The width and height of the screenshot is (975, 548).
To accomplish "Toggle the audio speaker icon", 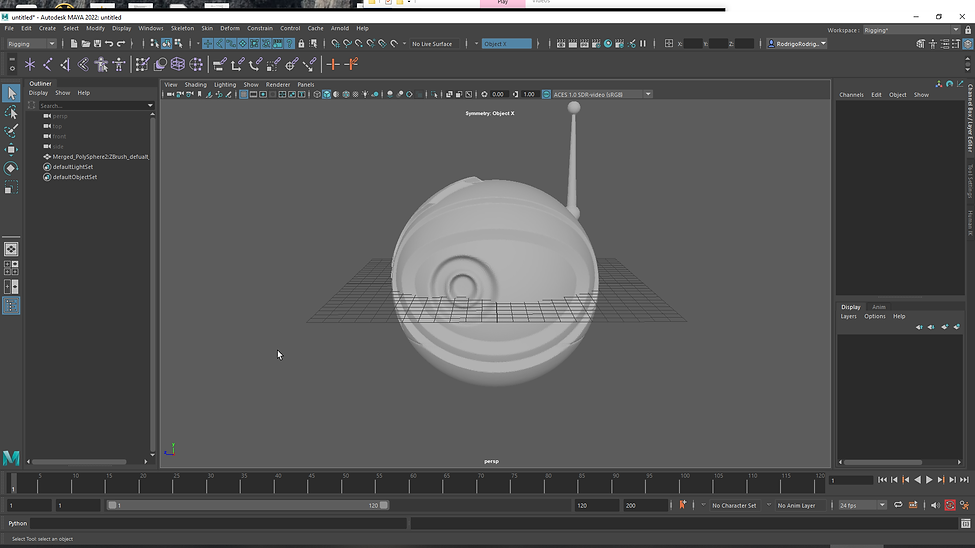I will (935, 505).
